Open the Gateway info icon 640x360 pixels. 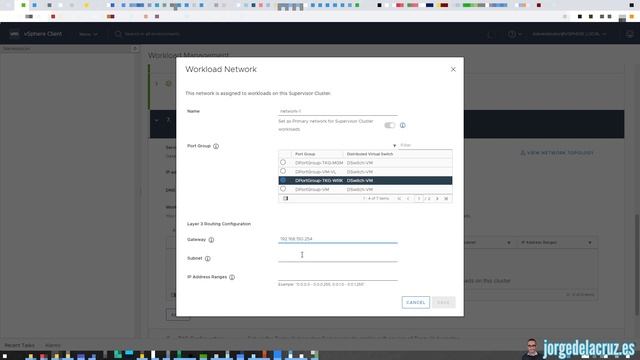click(211, 240)
